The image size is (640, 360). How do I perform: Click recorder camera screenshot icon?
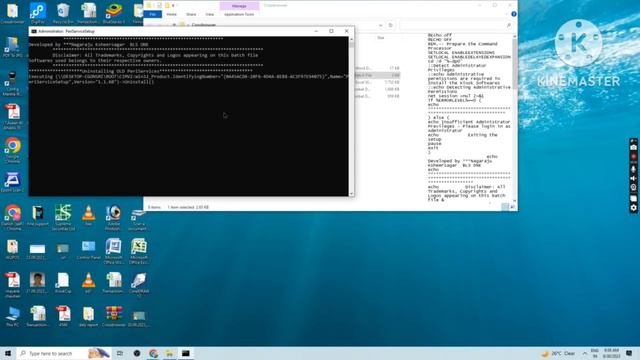pyautogui.click(x=633, y=147)
